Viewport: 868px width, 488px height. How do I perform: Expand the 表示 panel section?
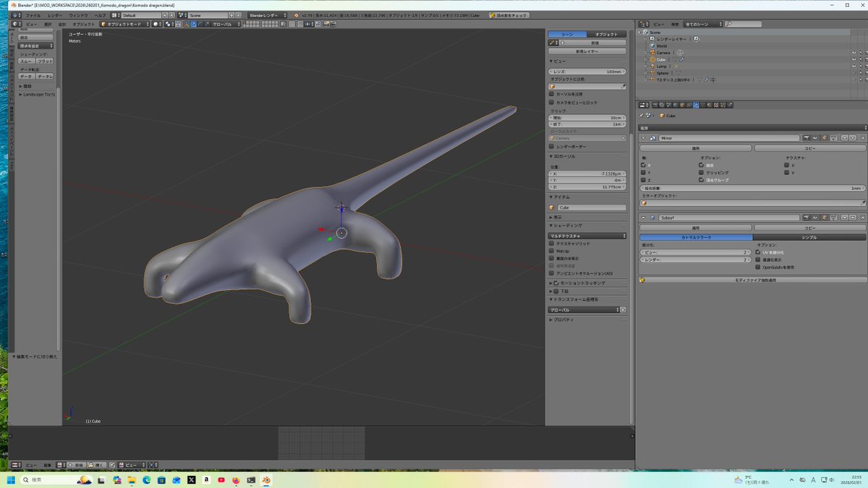[556, 217]
